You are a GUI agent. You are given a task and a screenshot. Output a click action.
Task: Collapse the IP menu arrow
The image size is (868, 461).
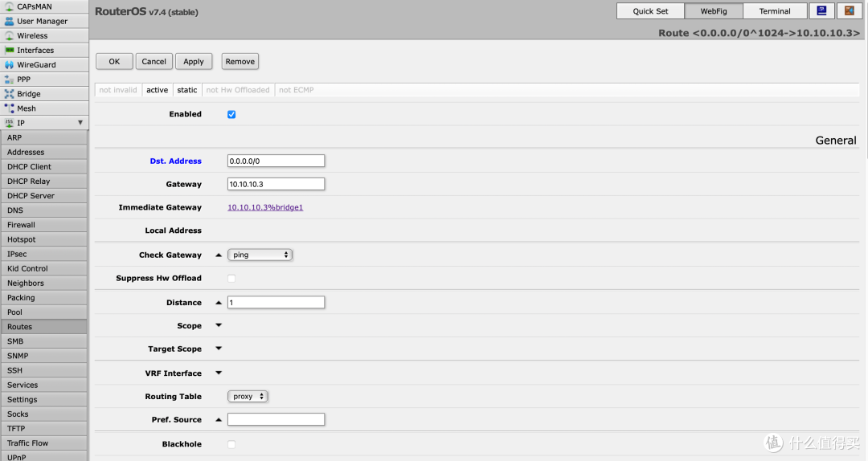point(80,123)
